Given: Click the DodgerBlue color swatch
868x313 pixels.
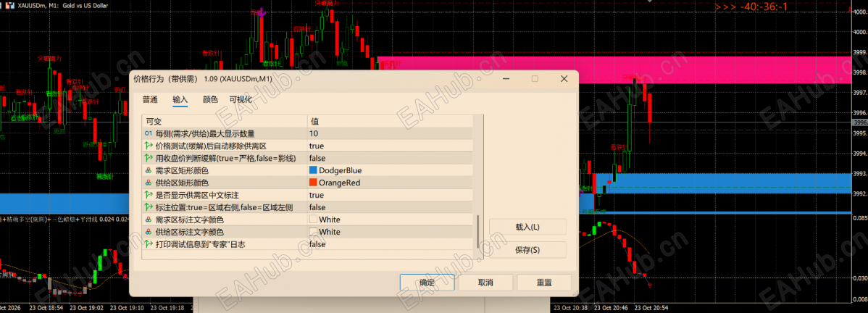Looking at the screenshot, I should (313, 170).
